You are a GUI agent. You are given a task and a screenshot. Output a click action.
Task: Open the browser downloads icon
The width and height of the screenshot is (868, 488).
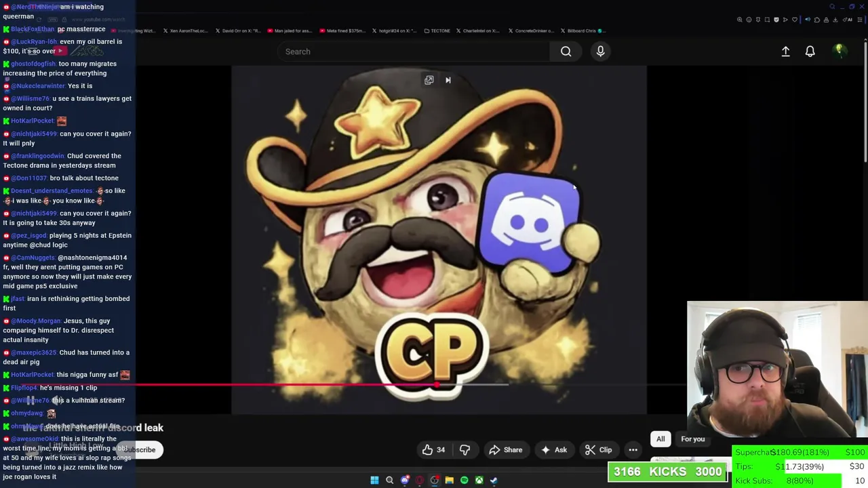coord(835,20)
